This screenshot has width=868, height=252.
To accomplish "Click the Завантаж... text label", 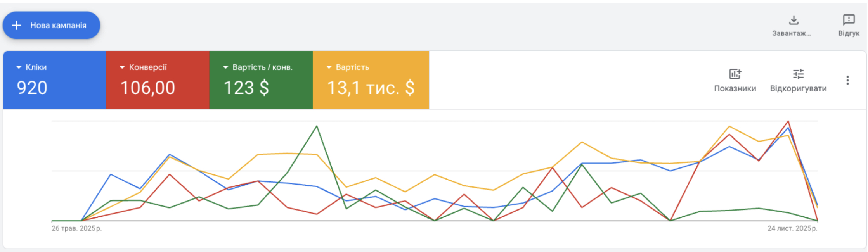I will point(791,33).
